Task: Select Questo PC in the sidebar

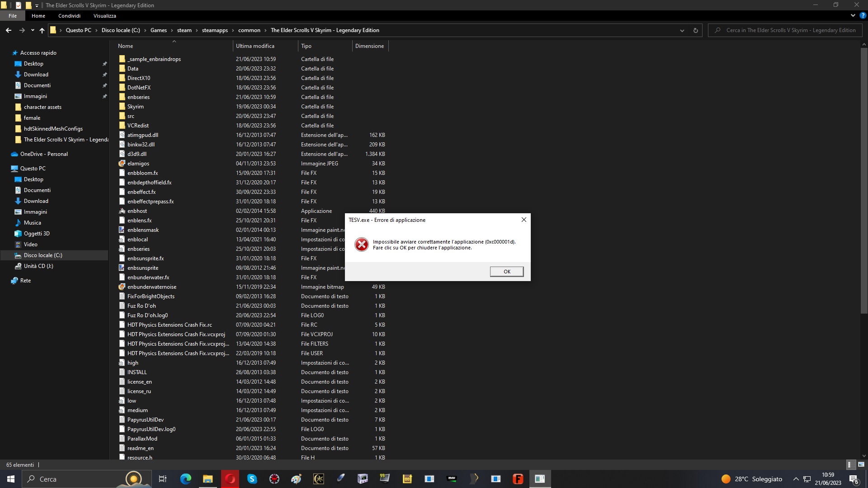Action: pos(33,169)
